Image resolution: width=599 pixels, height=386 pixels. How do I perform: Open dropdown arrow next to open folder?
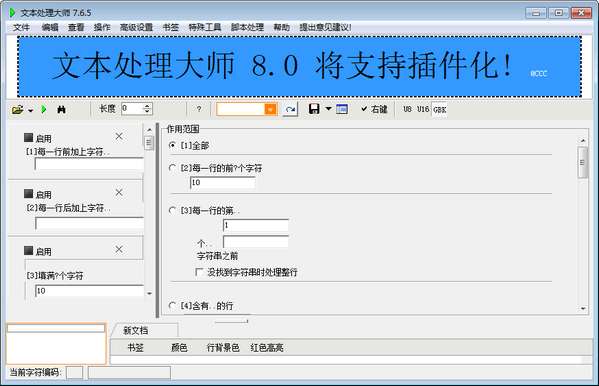31,110
